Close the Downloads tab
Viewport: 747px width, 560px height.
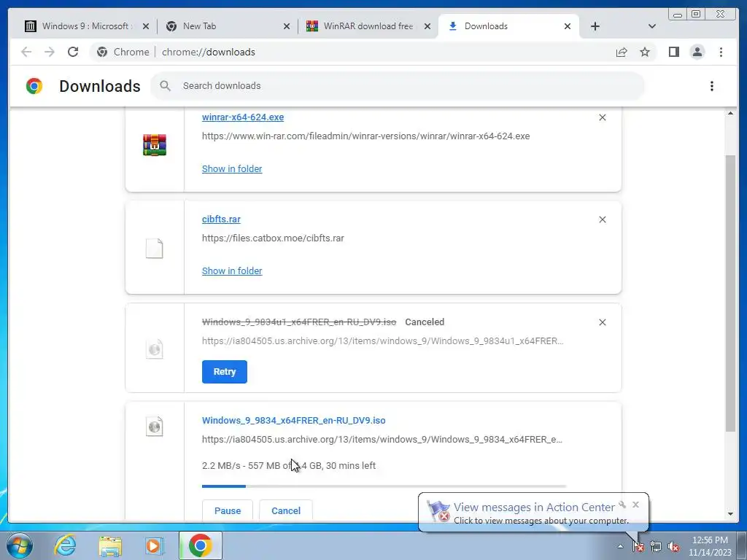coord(568,26)
